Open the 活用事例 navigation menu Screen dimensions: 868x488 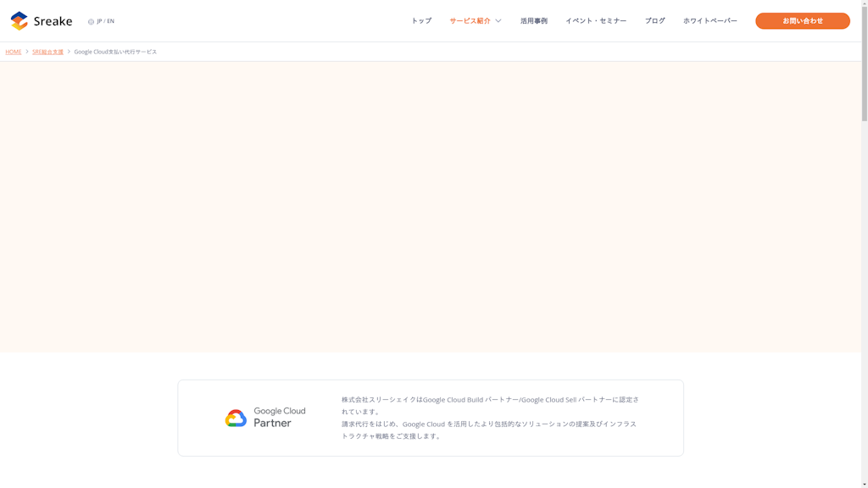click(533, 20)
